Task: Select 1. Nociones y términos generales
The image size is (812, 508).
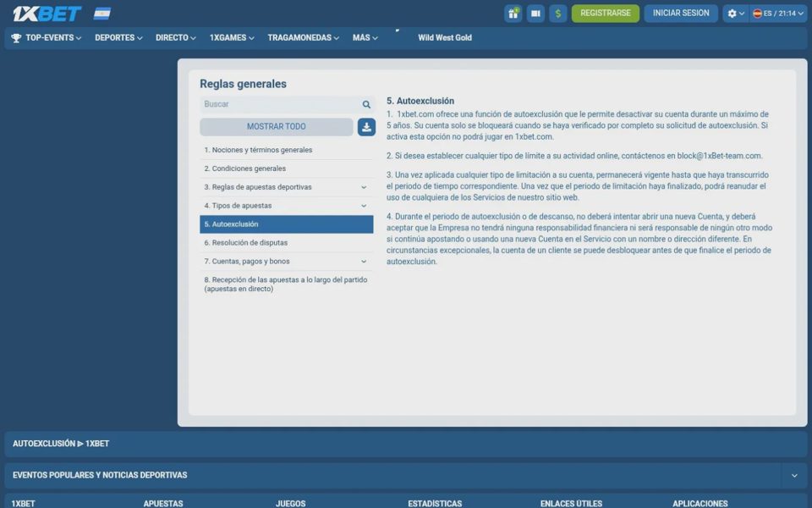Action: 287,150
